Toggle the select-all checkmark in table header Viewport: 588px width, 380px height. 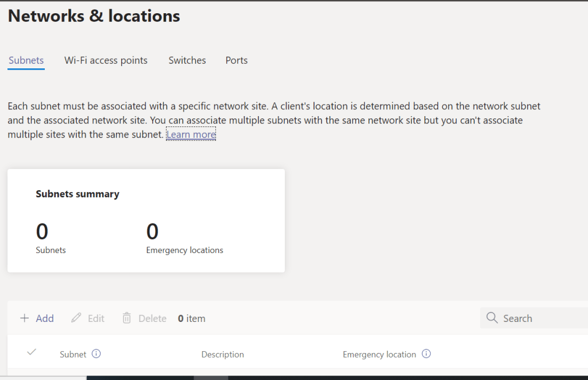(32, 352)
